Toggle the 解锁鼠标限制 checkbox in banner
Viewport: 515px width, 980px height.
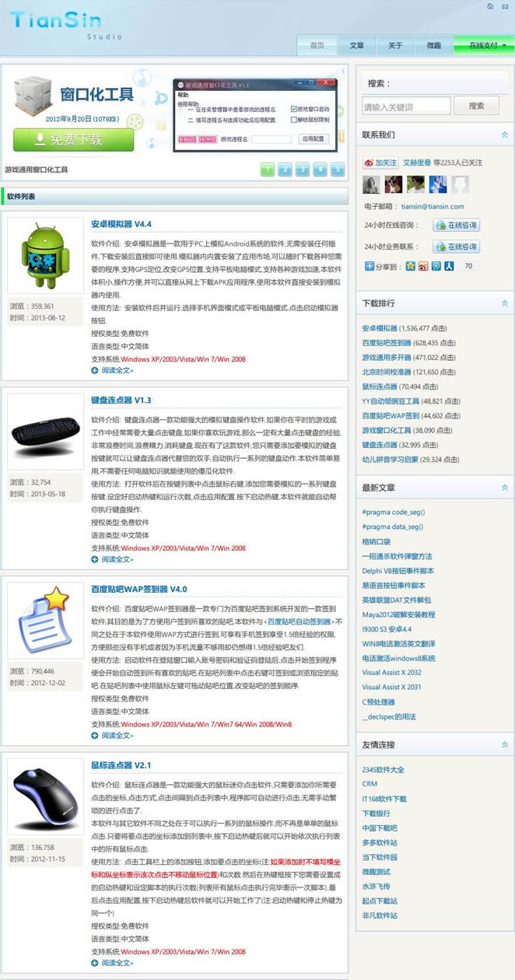tap(294, 120)
